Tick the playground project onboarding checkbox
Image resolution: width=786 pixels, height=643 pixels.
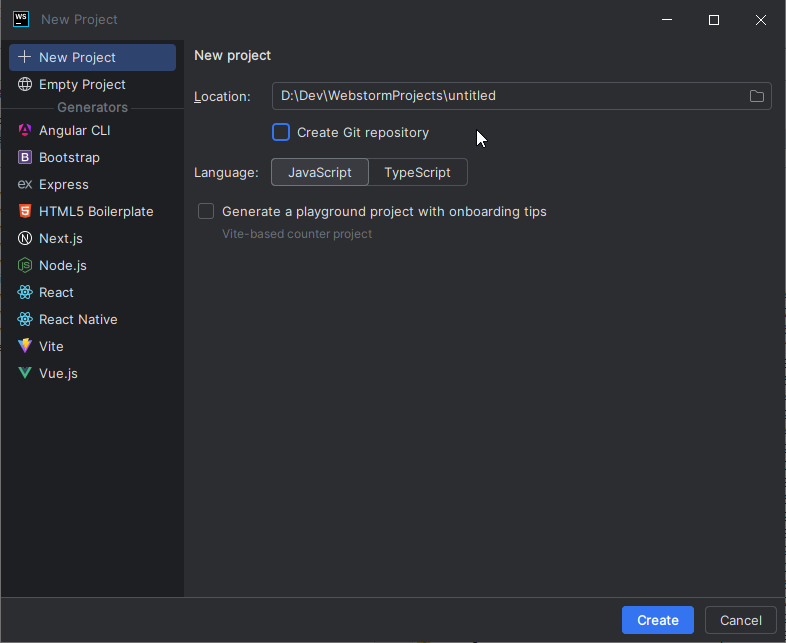click(206, 211)
